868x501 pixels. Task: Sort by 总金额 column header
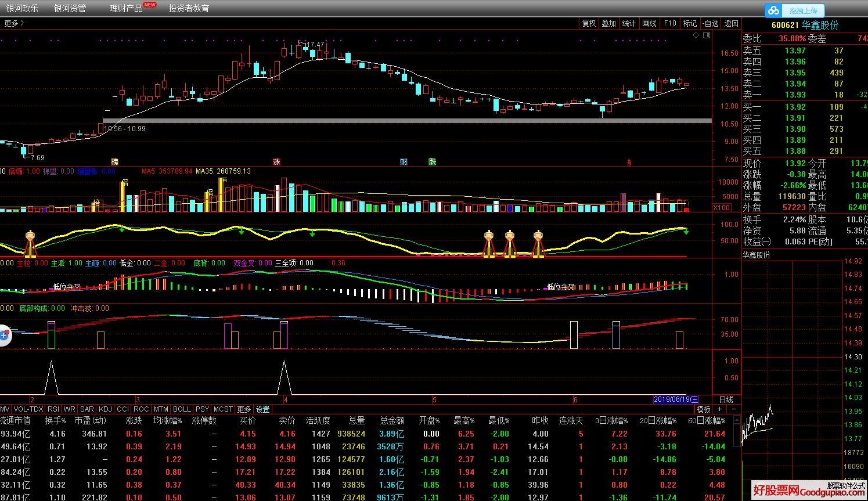click(x=392, y=420)
